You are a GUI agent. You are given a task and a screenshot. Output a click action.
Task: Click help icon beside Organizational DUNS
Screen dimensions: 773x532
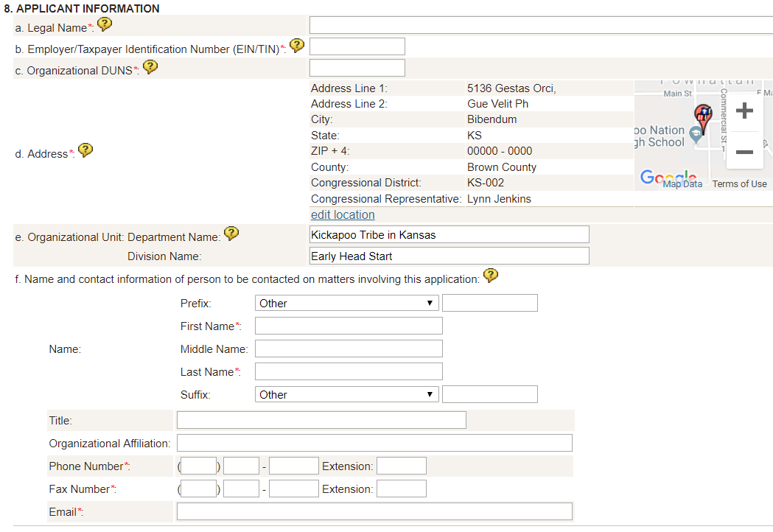point(150,67)
